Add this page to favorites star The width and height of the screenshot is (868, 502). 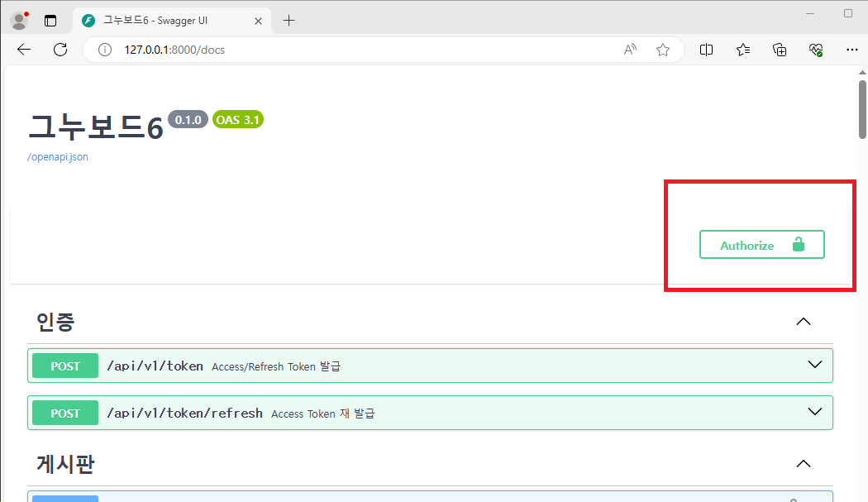[x=663, y=50]
